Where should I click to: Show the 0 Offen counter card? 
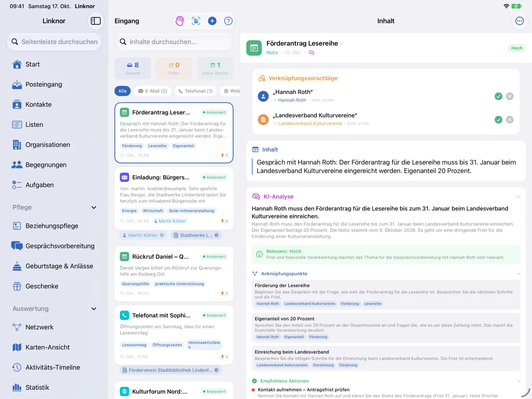pyautogui.click(x=174, y=68)
